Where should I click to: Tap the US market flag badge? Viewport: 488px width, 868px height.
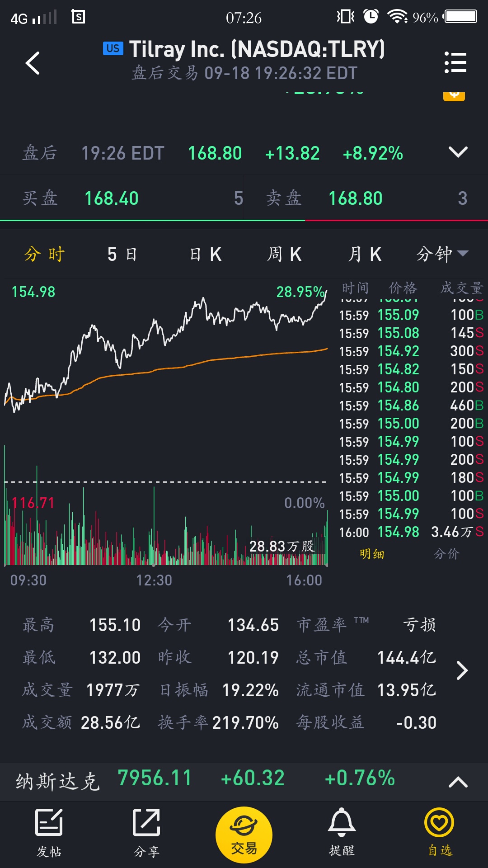(x=113, y=48)
